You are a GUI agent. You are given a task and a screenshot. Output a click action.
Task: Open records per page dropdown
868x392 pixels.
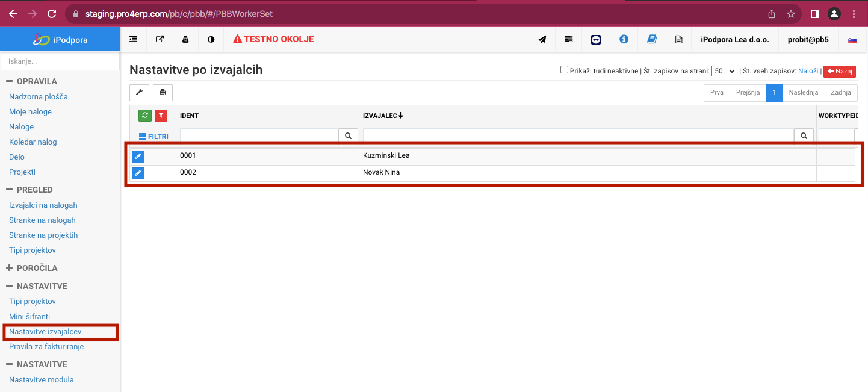(x=724, y=71)
